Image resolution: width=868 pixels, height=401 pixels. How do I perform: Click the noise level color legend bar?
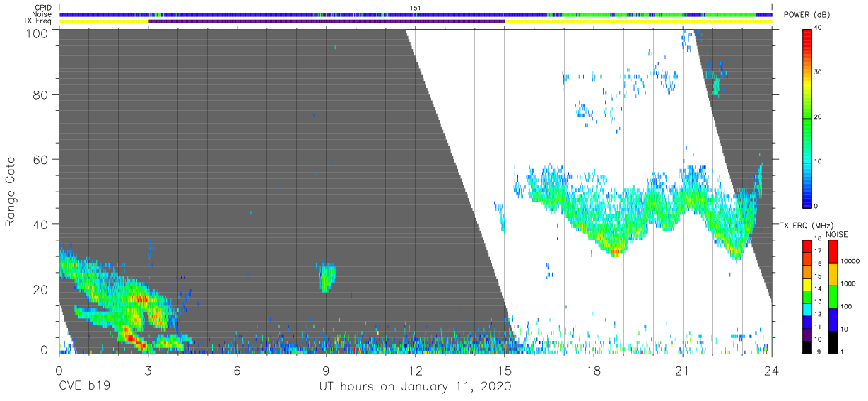click(x=832, y=297)
